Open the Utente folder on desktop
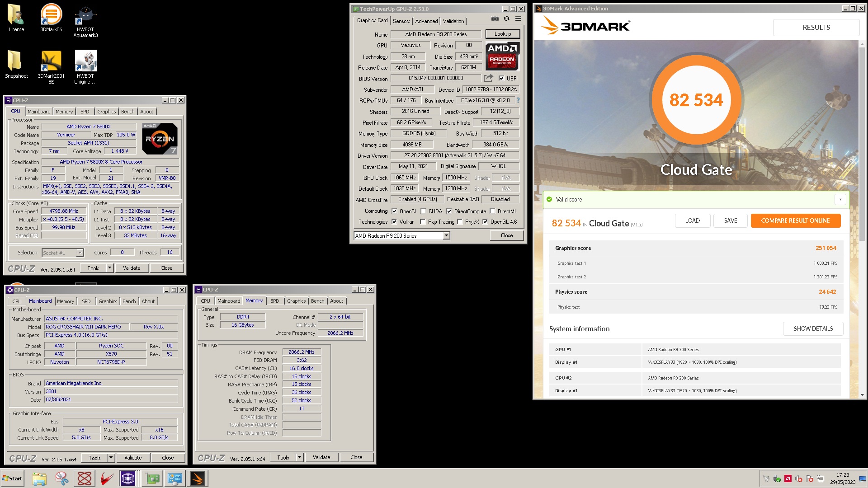 (x=16, y=18)
